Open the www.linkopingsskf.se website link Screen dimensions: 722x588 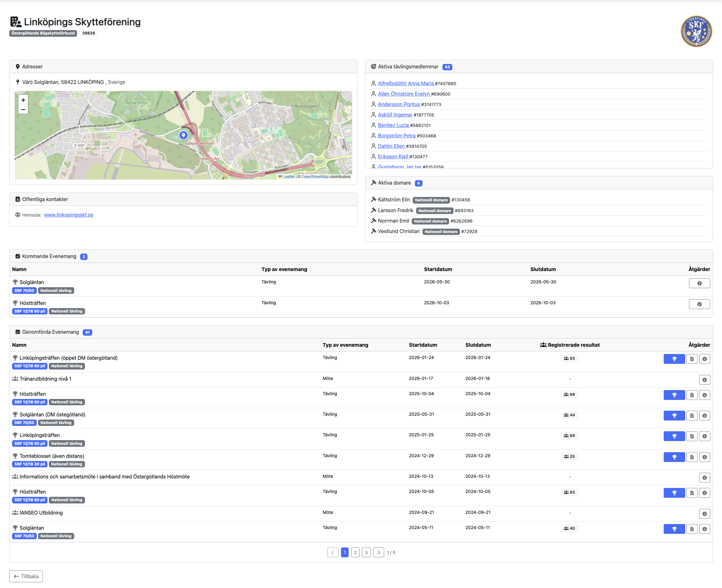click(68, 215)
